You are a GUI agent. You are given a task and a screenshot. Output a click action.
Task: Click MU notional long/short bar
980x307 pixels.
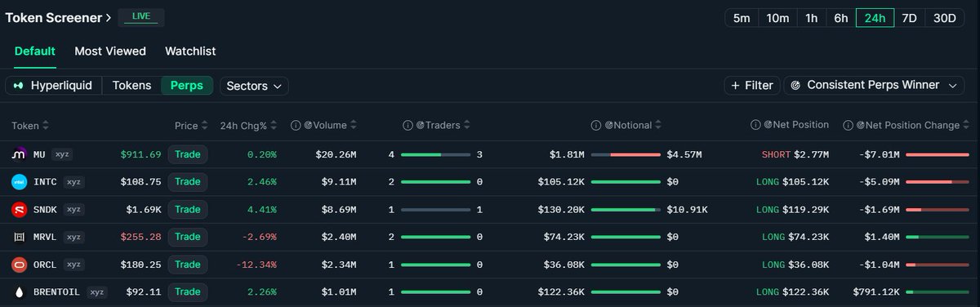point(625,154)
